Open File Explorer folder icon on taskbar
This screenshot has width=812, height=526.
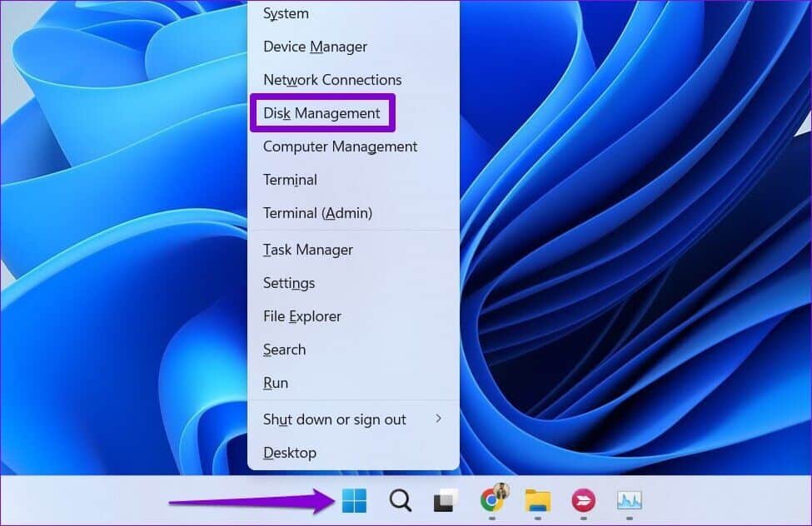click(537, 501)
